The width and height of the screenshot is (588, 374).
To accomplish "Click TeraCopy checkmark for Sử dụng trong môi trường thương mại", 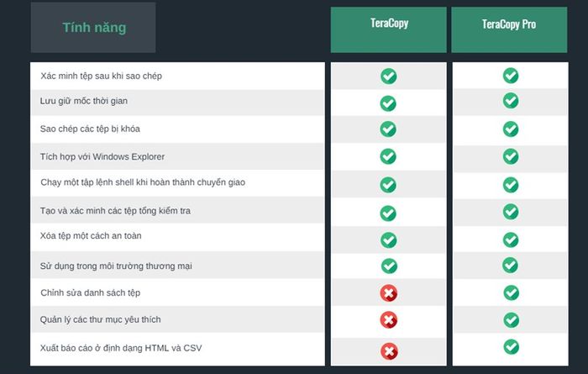I will pos(389,266).
